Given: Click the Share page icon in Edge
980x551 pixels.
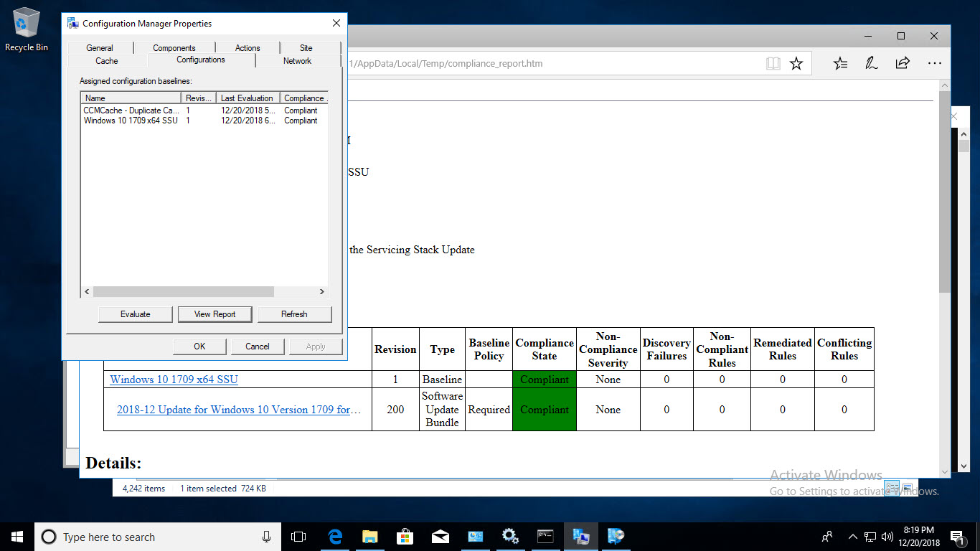Looking at the screenshot, I should point(903,63).
